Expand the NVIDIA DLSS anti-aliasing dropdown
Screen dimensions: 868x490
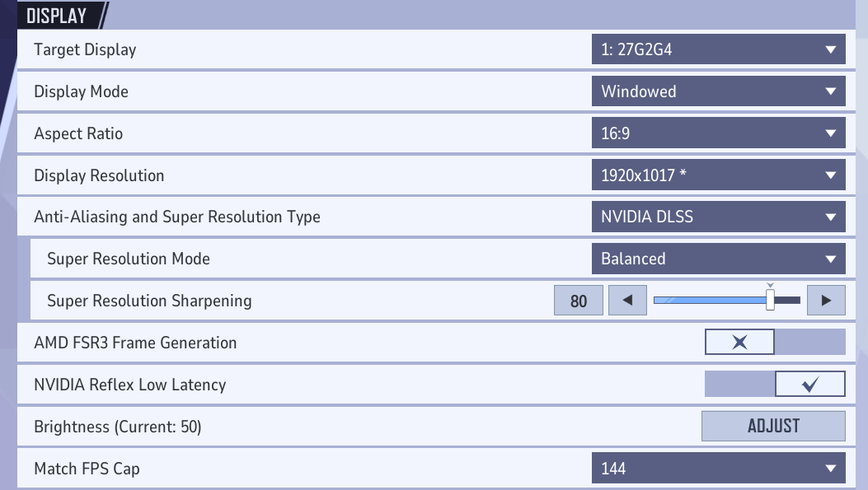coord(717,217)
